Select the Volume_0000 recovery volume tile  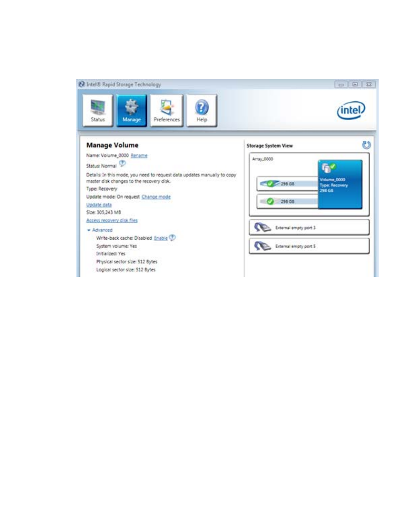point(340,184)
